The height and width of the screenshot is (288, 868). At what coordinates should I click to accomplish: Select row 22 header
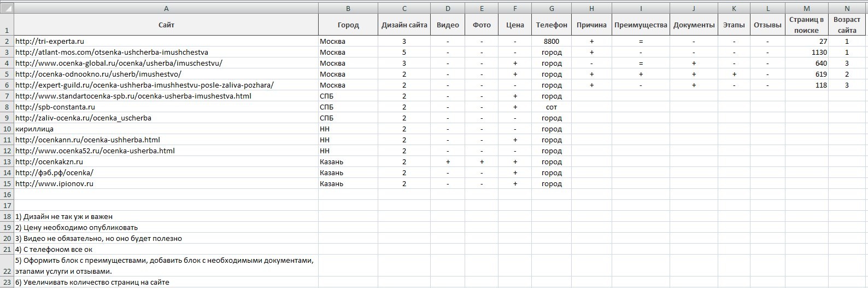click(7, 266)
